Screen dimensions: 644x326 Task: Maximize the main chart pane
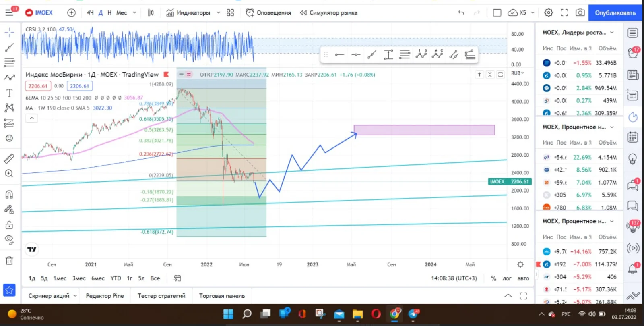(x=500, y=75)
